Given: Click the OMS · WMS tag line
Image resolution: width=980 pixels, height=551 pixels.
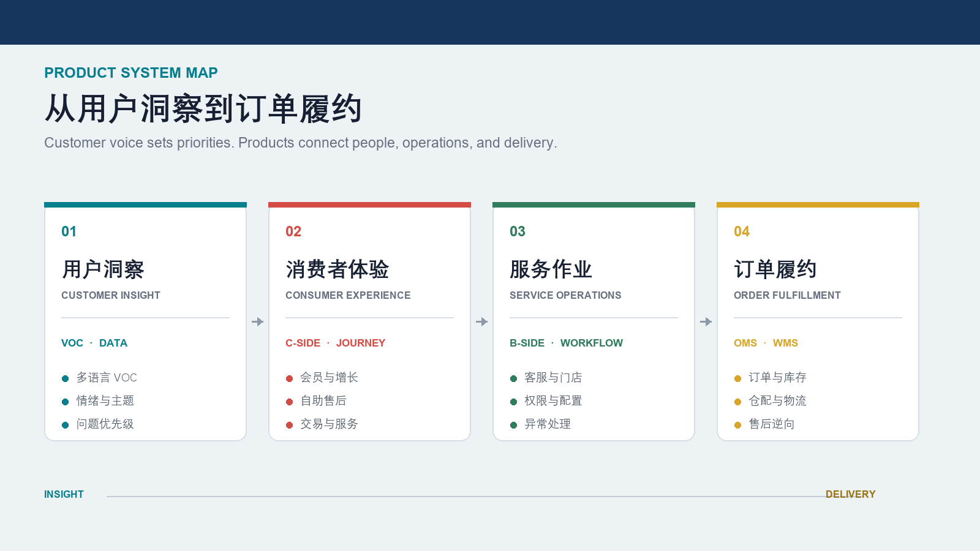Looking at the screenshot, I should click(x=766, y=343).
